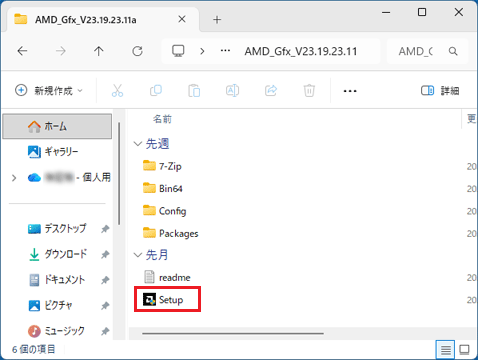This screenshot has width=478, height=360.
Task: Click the pin icon beside ミュージック
Action: (105, 331)
